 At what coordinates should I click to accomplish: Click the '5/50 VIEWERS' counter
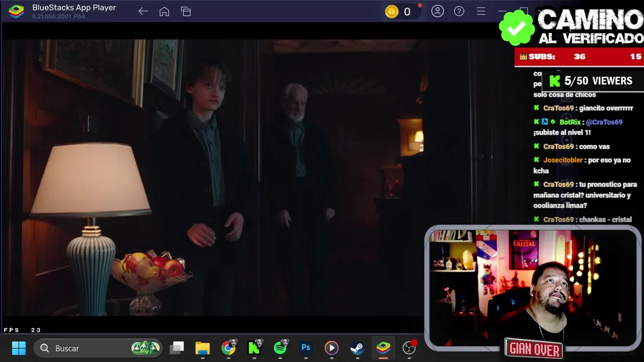[x=598, y=81]
